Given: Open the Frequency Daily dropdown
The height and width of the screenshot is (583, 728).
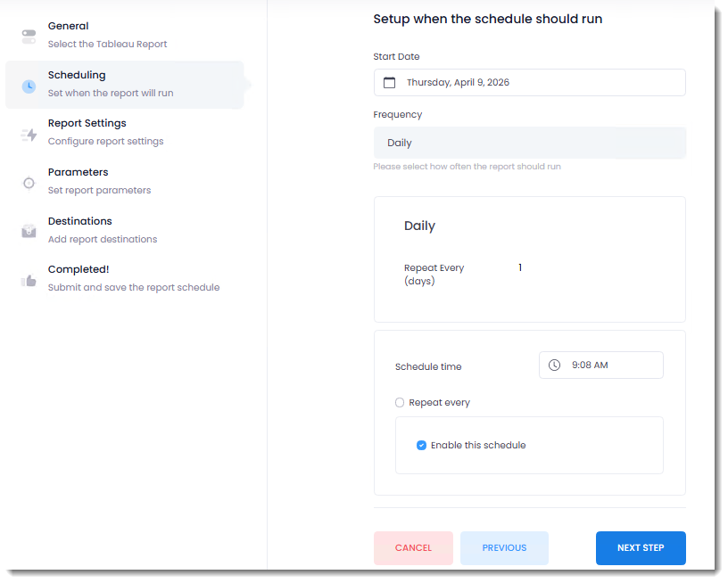Looking at the screenshot, I should click(530, 143).
